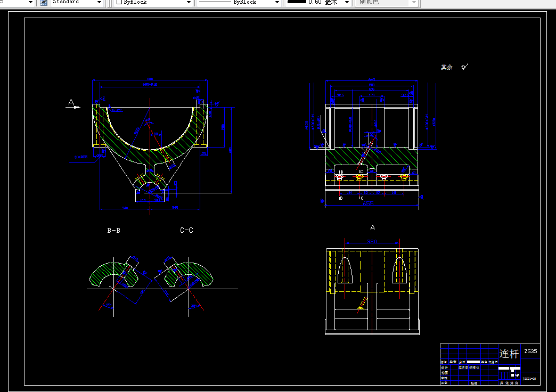This screenshot has height=392, width=556.
Task: Select the 标准化 cell in title block
Action: tap(474, 367)
